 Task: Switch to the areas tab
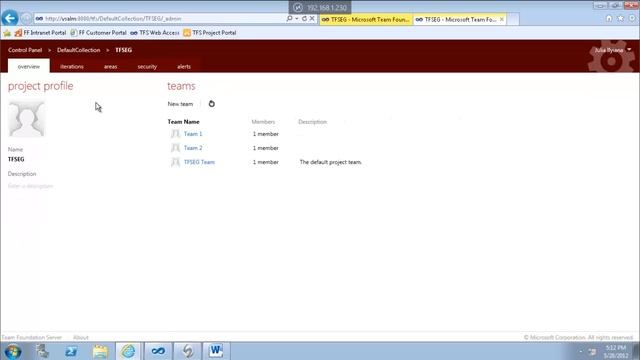point(110,66)
